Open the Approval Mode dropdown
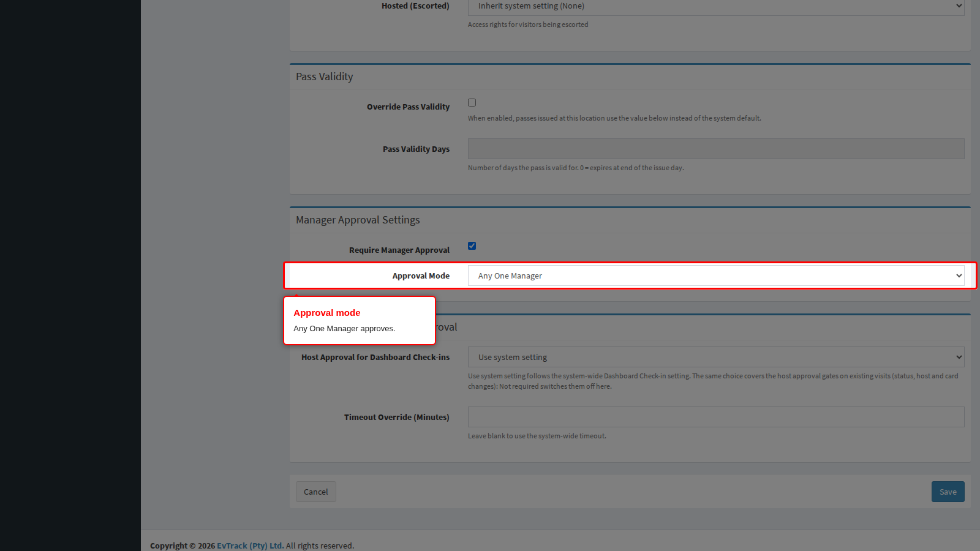The image size is (980, 551). (x=716, y=275)
